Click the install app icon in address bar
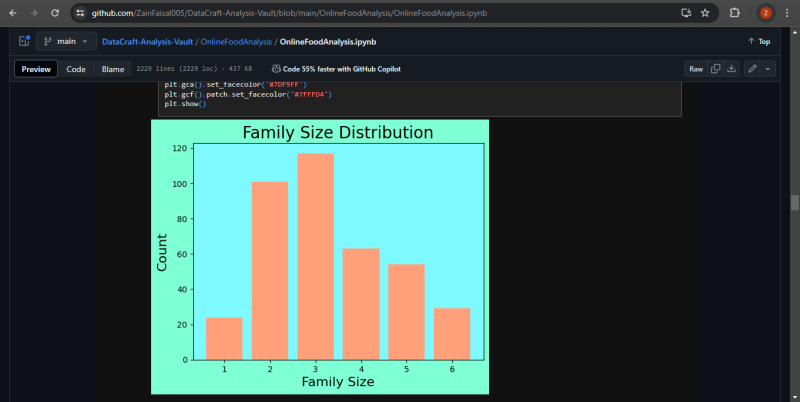Image resolution: width=800 pixels, height=402 pixels. 685,13
